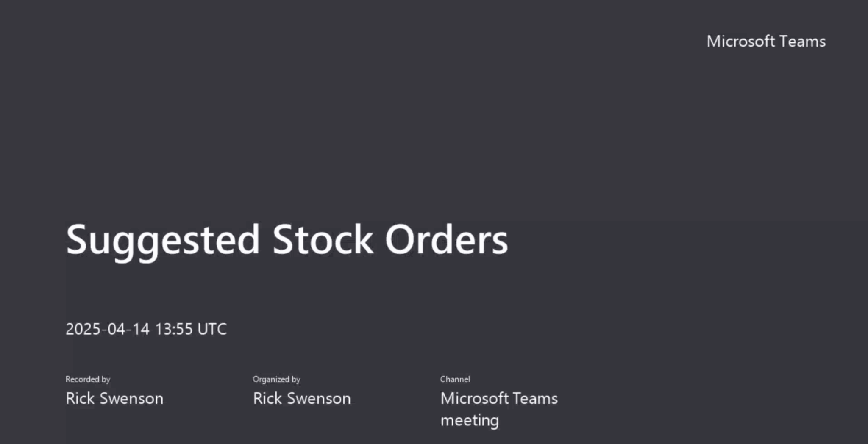Select the word Stock in the title
The width and height of the screenshot is (868, 444).
[323, 240]
